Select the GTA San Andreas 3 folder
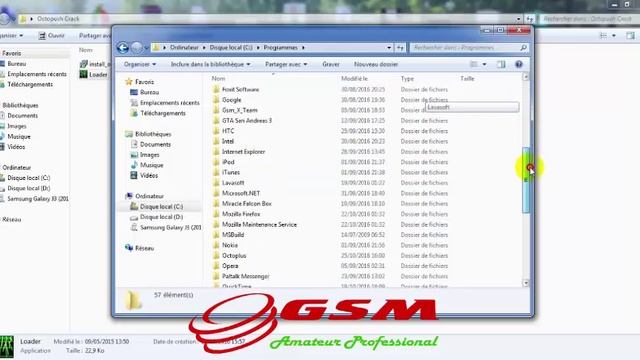 coord(247,121)
